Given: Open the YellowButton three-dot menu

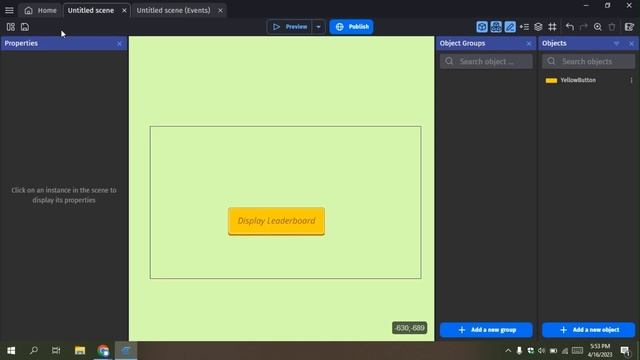Looking at the screenshot, I should 631,80.
